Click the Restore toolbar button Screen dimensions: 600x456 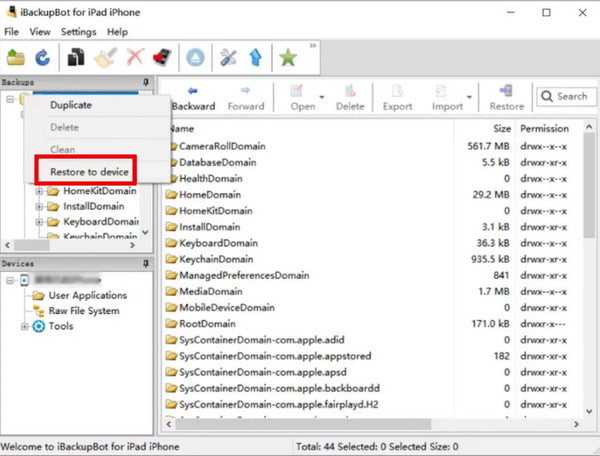pyautogui.click(x=507, y=98)
